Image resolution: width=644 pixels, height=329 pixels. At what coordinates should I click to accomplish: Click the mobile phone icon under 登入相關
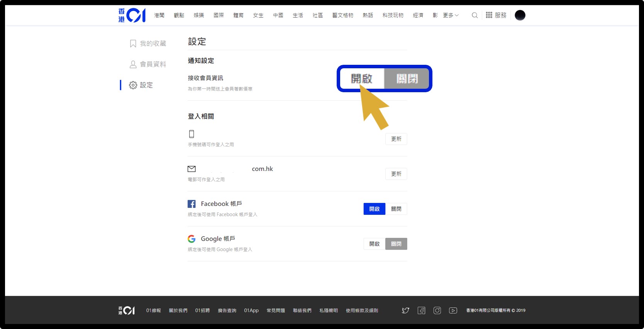tap(192, 134)
